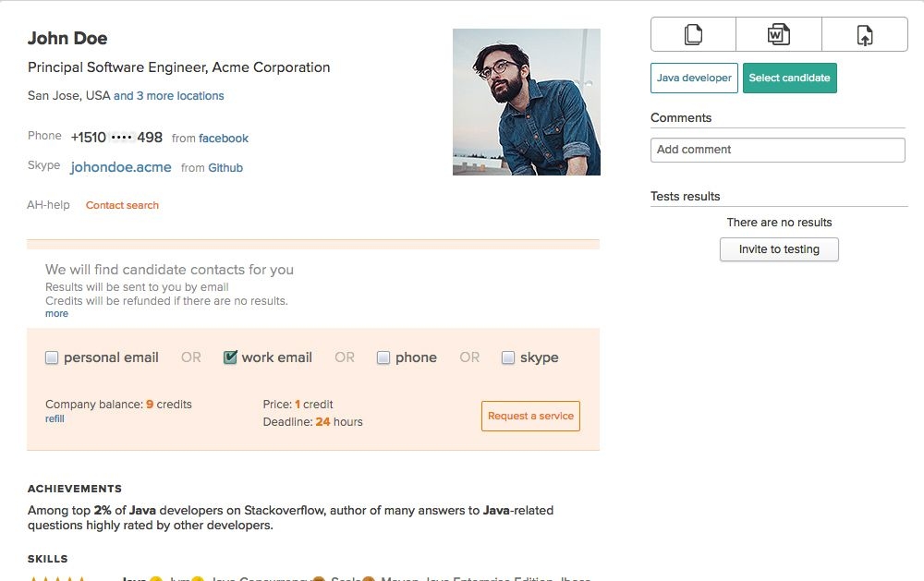This screenshot has width=924, height=581.
Task: Open the facebook source link
Action: coord(224,139)
